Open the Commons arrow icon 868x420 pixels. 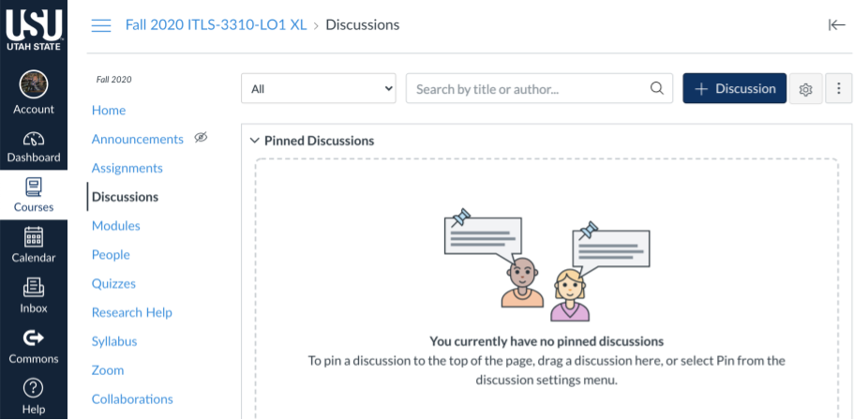[34, 337]
